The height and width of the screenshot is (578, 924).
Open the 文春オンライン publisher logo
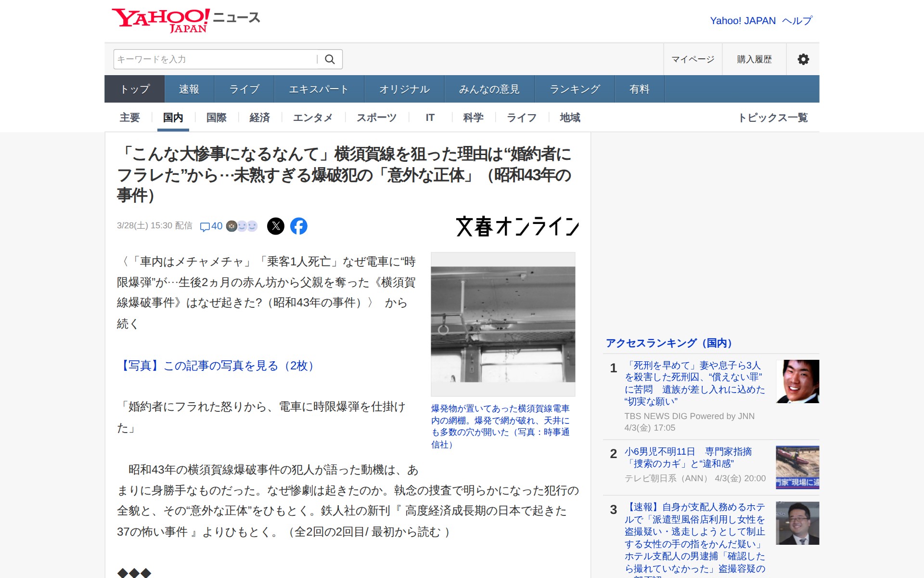517,226
